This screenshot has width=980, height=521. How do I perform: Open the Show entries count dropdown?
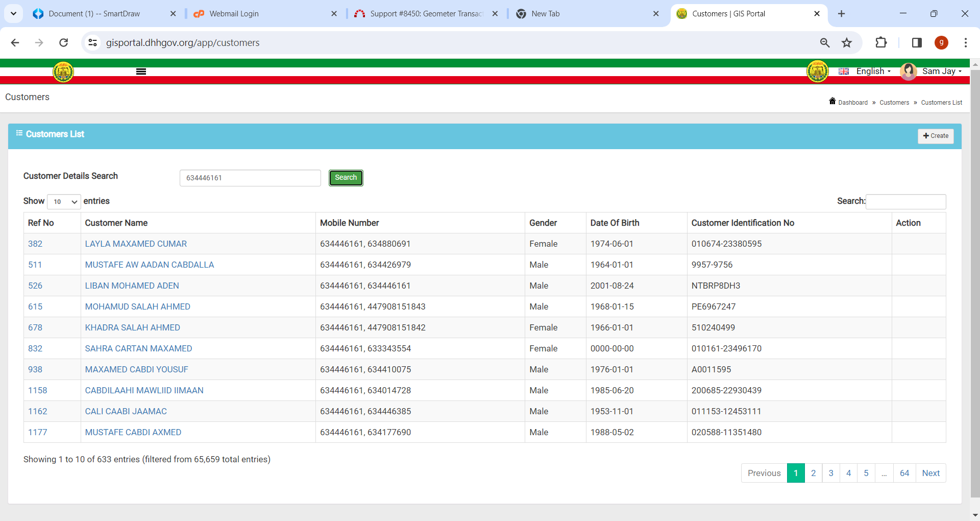click(x=64, y=202)
